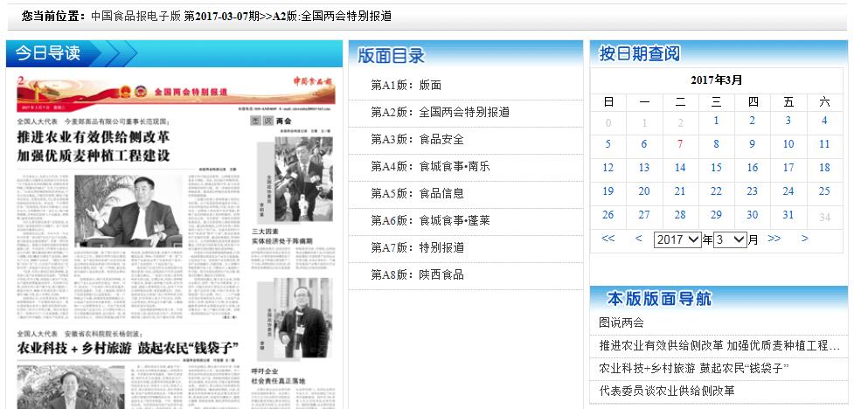Image resolution: width=868 pixels, height=409 pixels.
Task: Go to previous year with << arrow
Action: pos(608,239)
